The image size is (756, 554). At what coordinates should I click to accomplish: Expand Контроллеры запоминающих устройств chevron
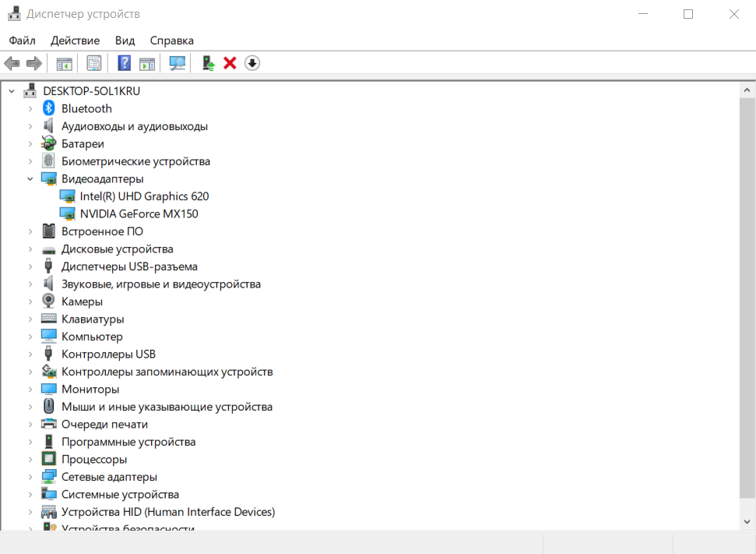tap(30, 372)
